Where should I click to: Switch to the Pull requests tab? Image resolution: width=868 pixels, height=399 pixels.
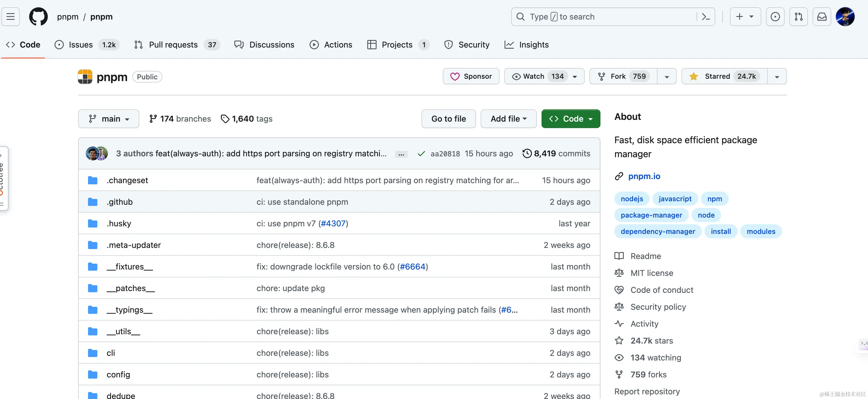[173, 45]
